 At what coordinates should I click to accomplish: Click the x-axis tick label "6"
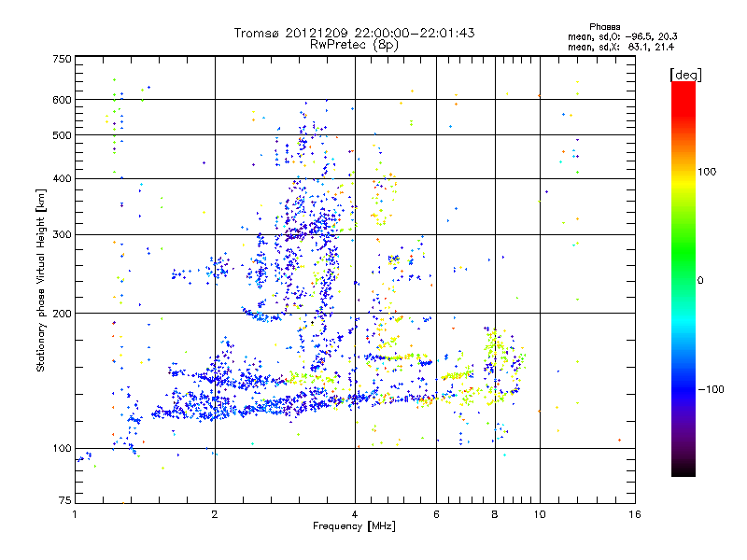pos(436,514)
